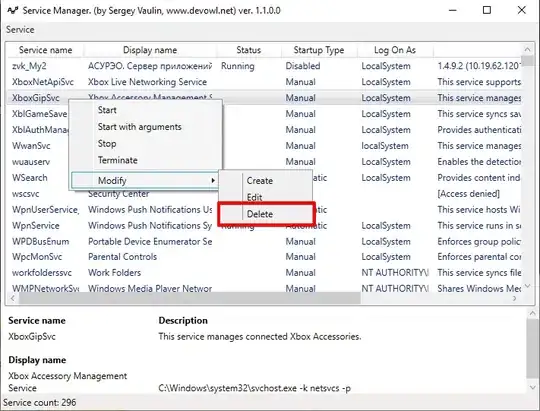Expand the Modify submenu arrow

(213, 180)
